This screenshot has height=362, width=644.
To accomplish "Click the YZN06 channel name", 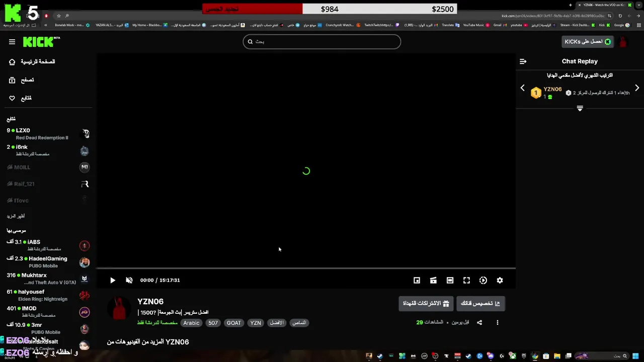I will [x=150, y=302].
